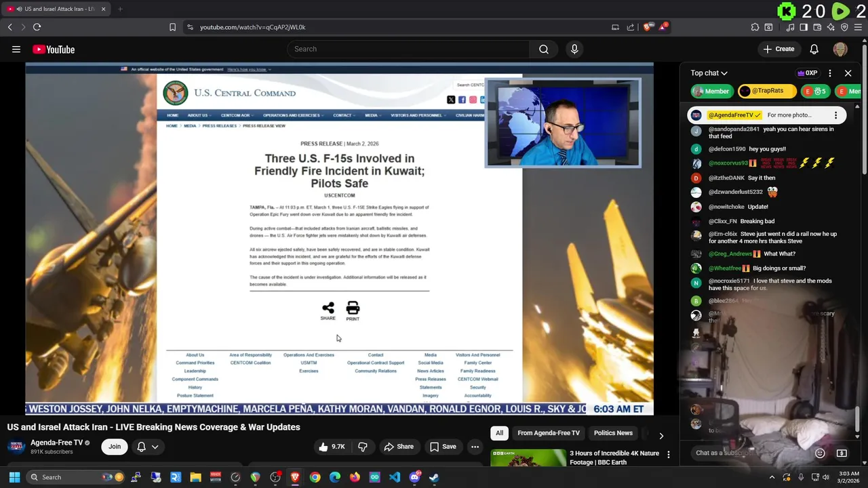Save the video to a playlist
Screen dimensions: 868x488
pyautogui.click(x=442, y=447)
